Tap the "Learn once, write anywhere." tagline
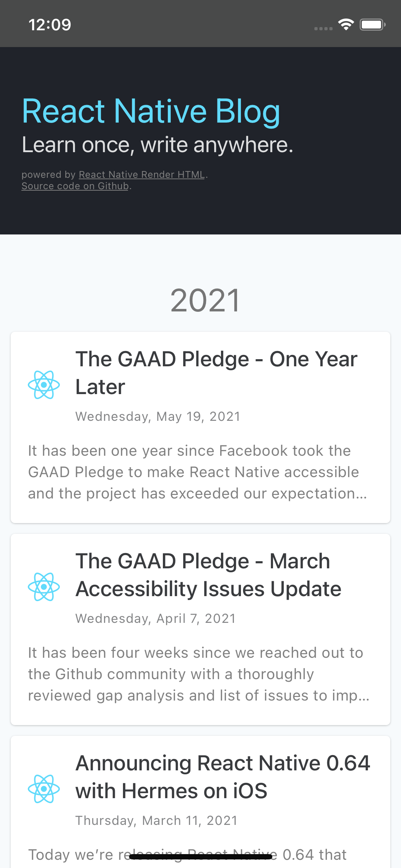Image resolution: width=401 pixels, height=868 pixels. point(157,145)
